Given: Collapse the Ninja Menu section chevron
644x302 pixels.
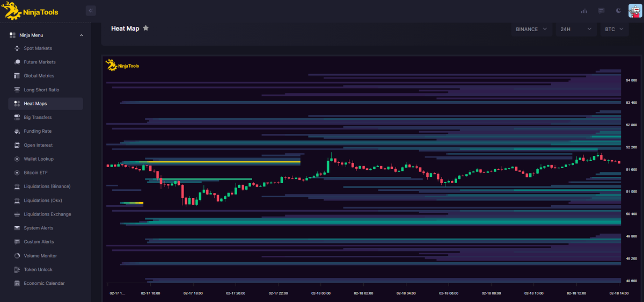Looking at the screenshot, I should [x=82, y=35].
